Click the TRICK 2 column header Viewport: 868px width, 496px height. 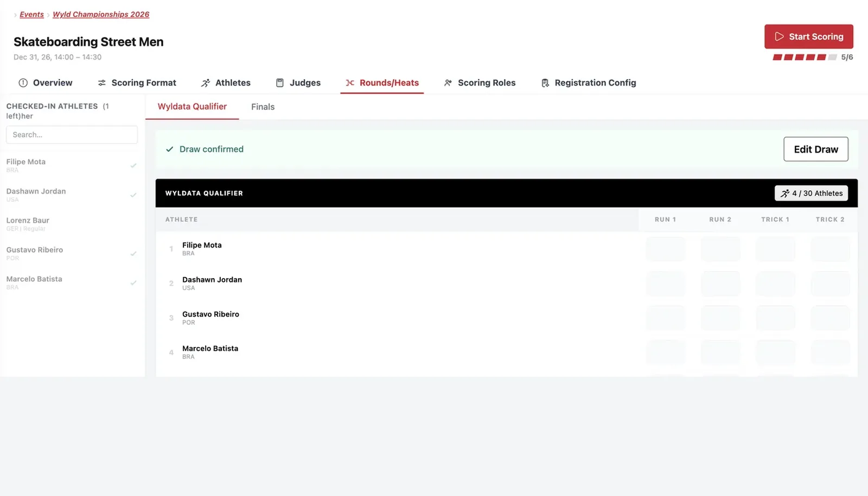pyautogui.click(x=830, y=220)
